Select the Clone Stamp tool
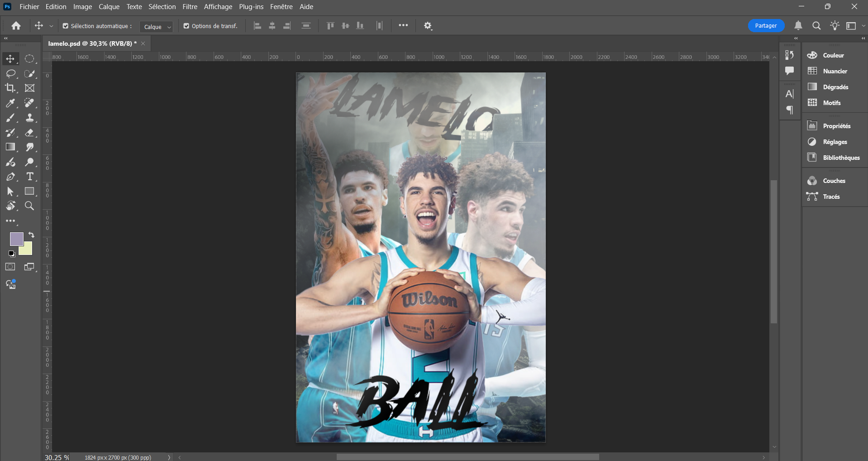868x461 pixels. 29,118
